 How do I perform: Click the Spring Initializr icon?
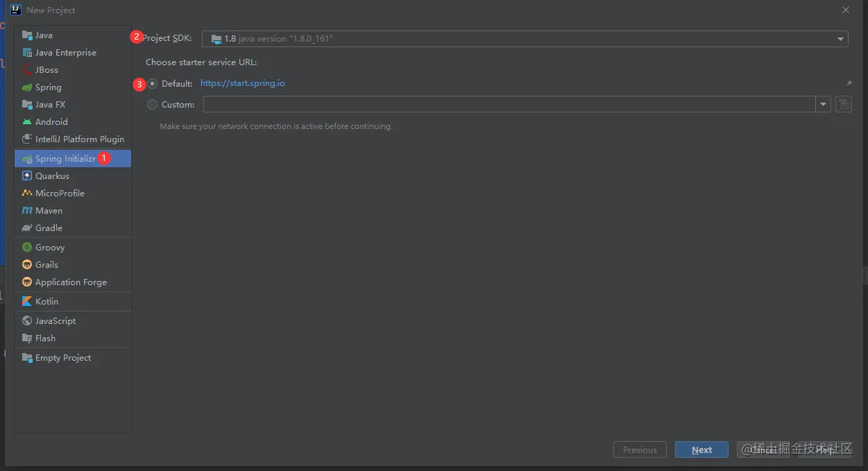(27, 159)
